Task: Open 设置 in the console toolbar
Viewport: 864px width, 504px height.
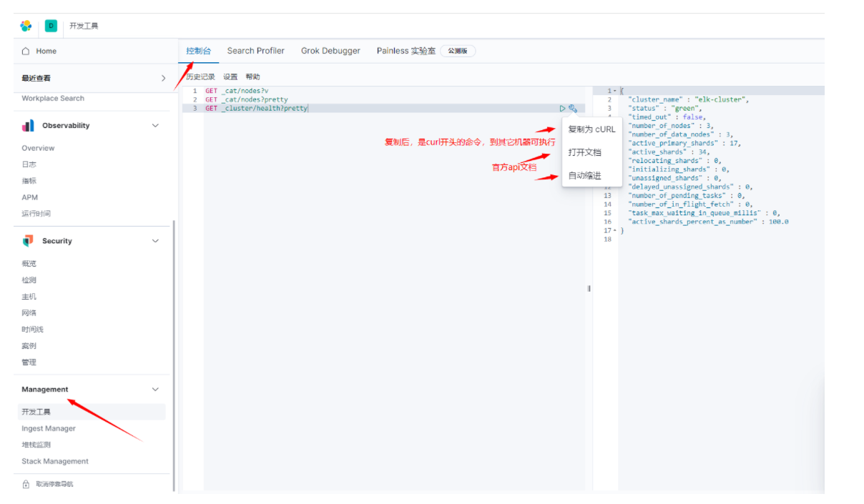Action: click(x=230, y=77)
